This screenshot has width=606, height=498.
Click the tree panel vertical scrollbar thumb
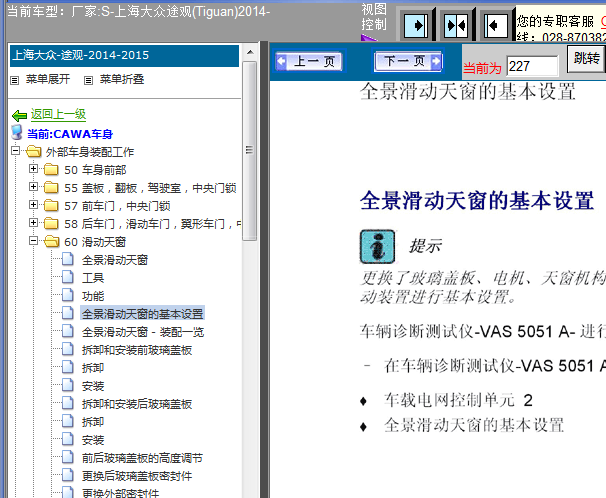pos(250,151)
